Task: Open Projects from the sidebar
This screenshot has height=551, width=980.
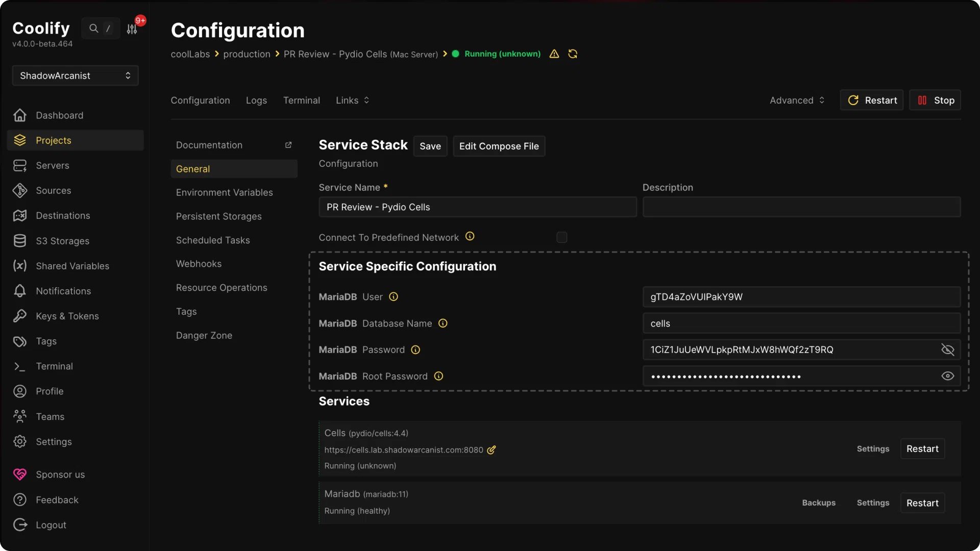Action: [x=54, y=140]
